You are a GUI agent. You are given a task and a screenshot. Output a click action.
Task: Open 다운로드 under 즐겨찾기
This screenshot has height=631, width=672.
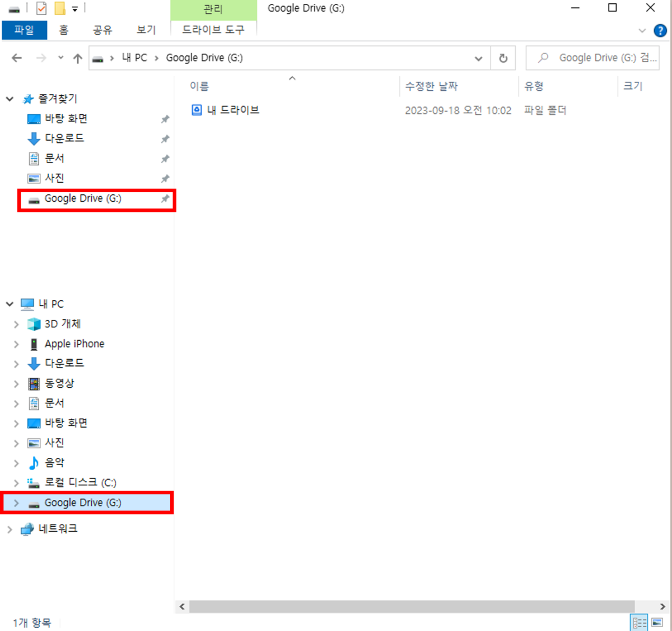click(64, 138)
